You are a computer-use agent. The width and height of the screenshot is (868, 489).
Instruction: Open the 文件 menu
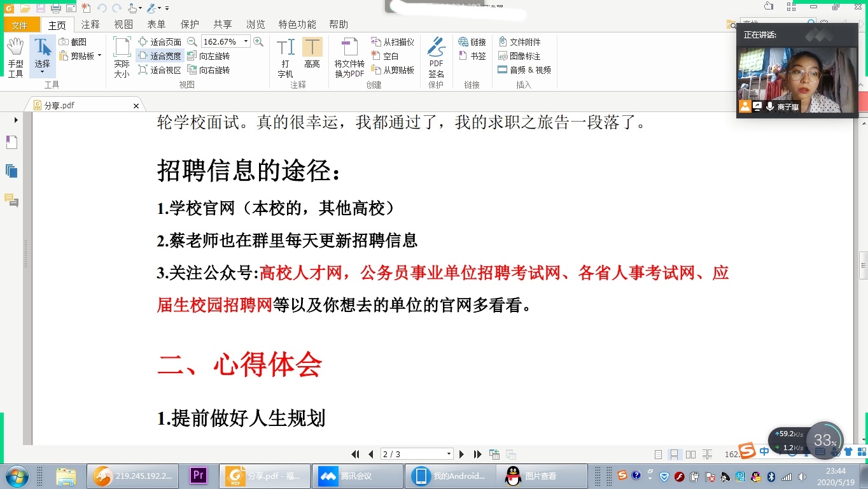click(x=21, y=24)
